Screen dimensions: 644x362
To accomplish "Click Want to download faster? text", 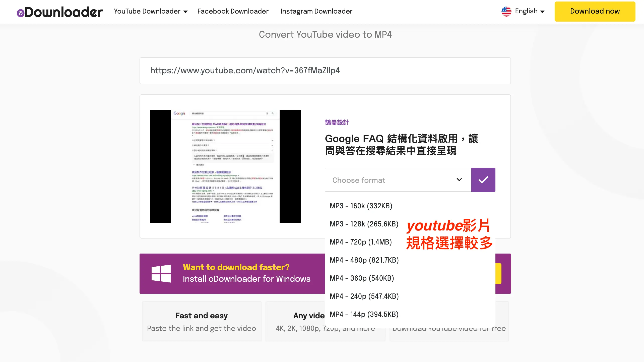I will (x=236, y=267).
